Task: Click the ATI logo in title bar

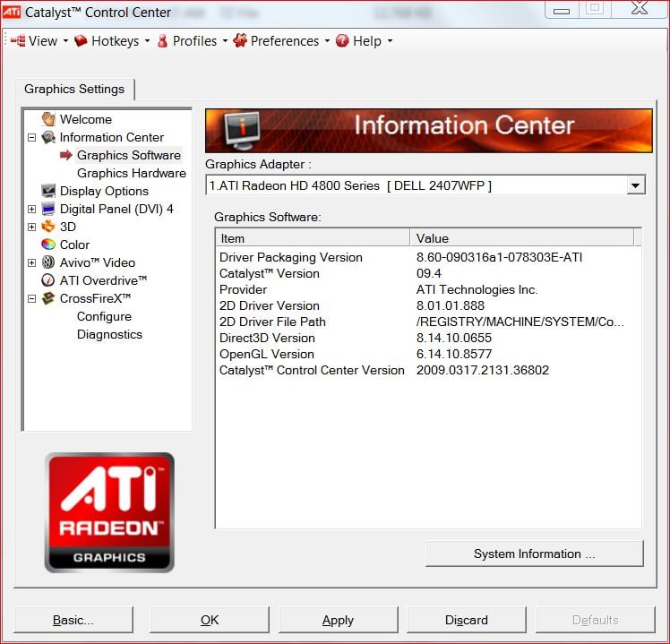Action: coord(11,12)
